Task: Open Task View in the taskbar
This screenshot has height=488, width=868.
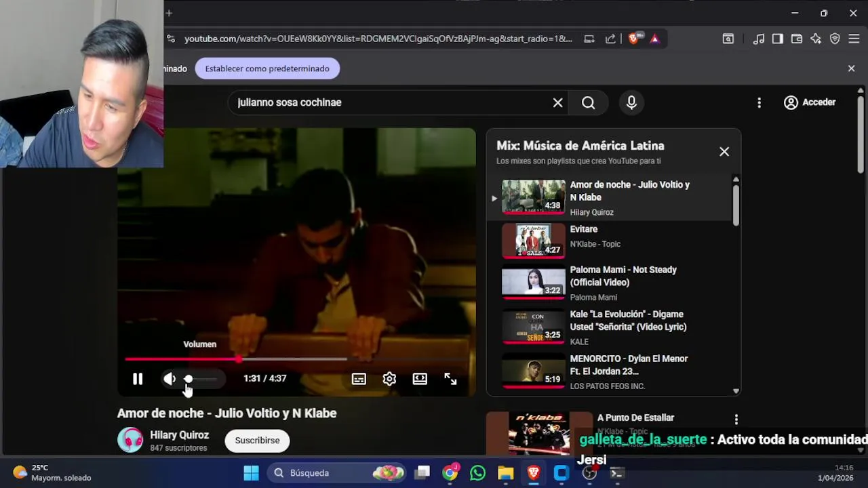Action: point(423,473)
